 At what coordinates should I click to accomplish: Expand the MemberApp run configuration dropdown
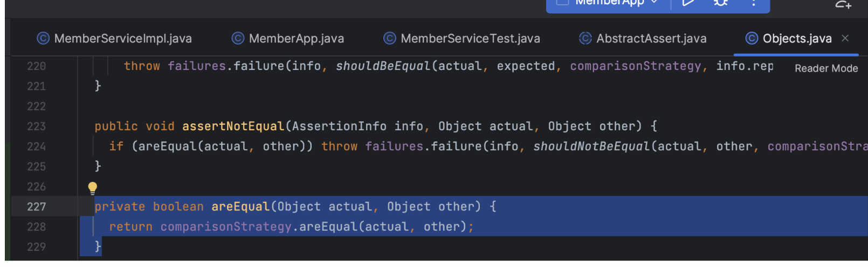click(x=655, y=2)
